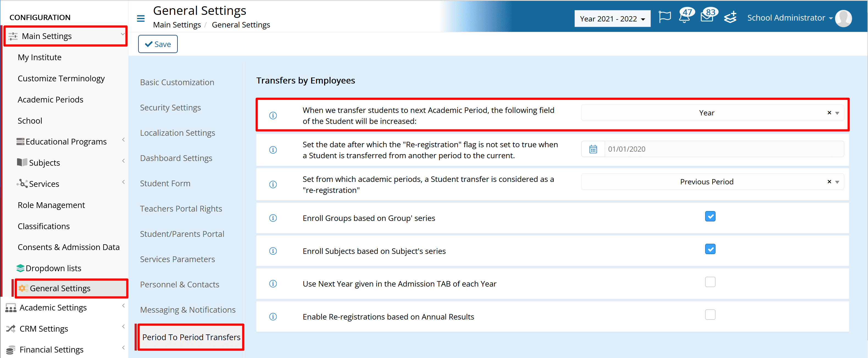Click the Main Settings sliders icon
This screenshot has width=868, height=358.
(13, 36)
